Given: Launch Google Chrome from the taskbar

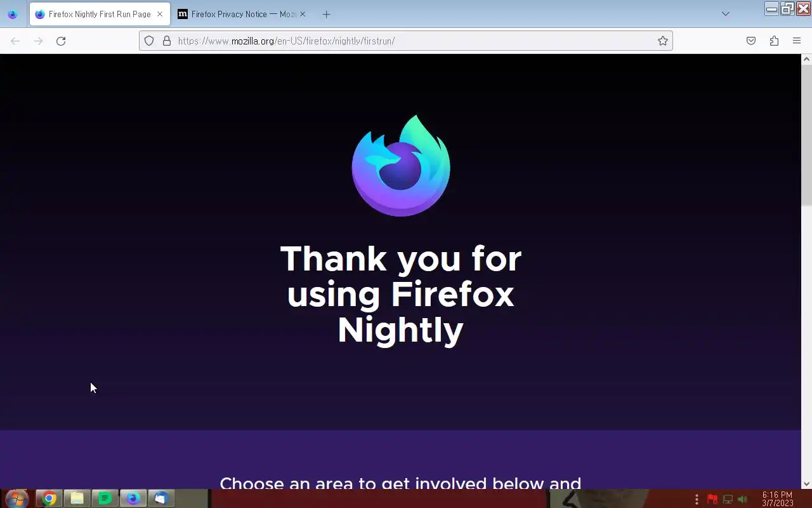Looking at the screenshot, I should point(49,498).
